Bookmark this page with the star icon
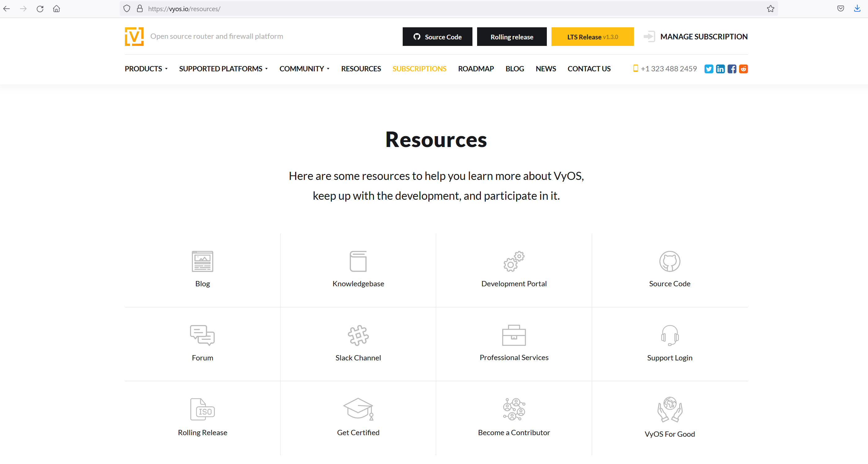 pyautogui.click(x=770, y=9)
